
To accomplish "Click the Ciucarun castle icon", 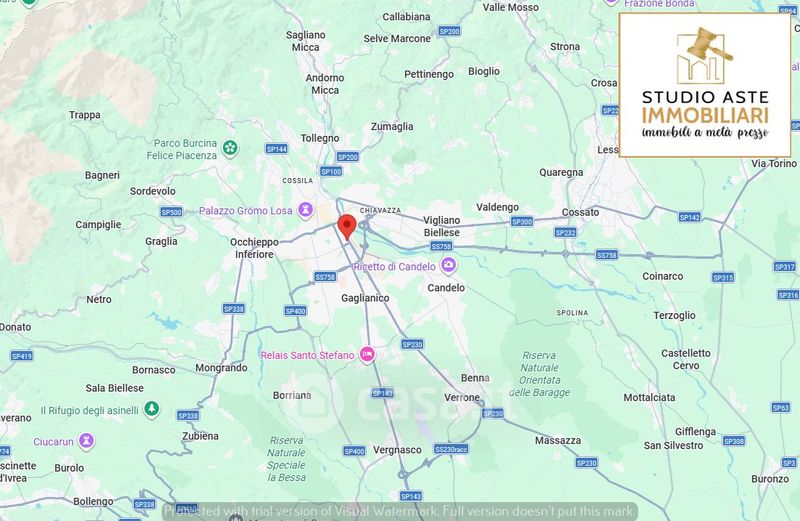I will [x=86, y=441].
